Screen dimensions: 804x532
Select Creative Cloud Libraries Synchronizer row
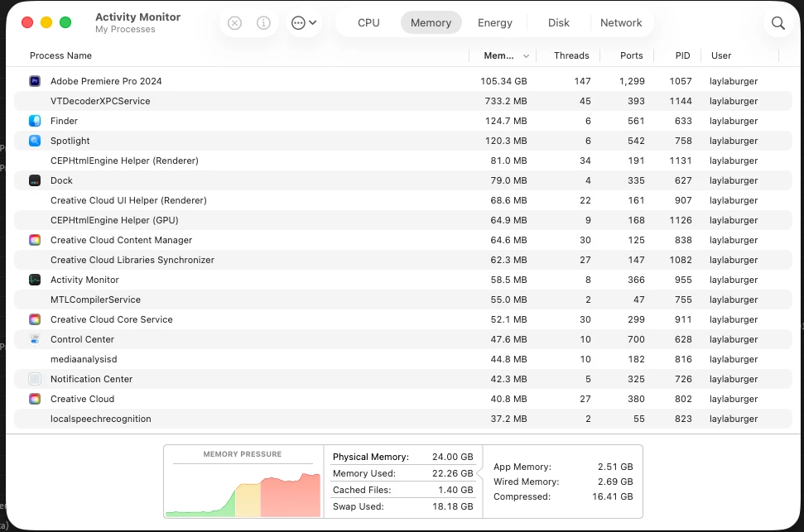(x=402, y=260)
